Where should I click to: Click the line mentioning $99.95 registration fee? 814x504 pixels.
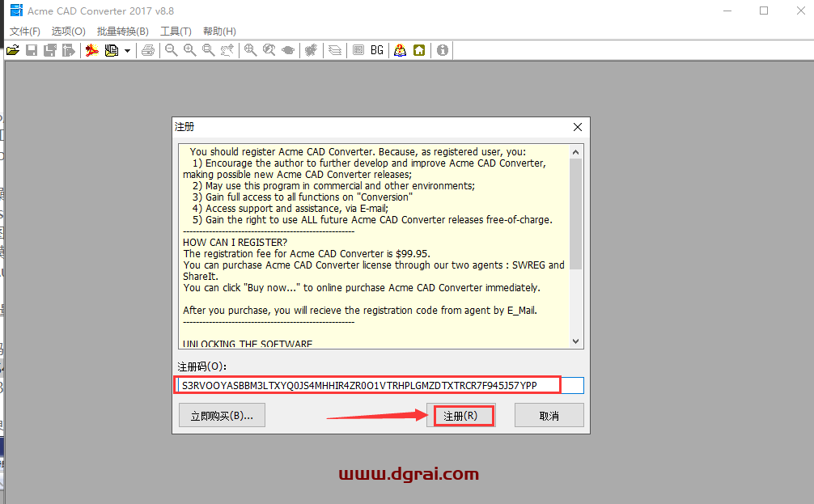point(307,254)
